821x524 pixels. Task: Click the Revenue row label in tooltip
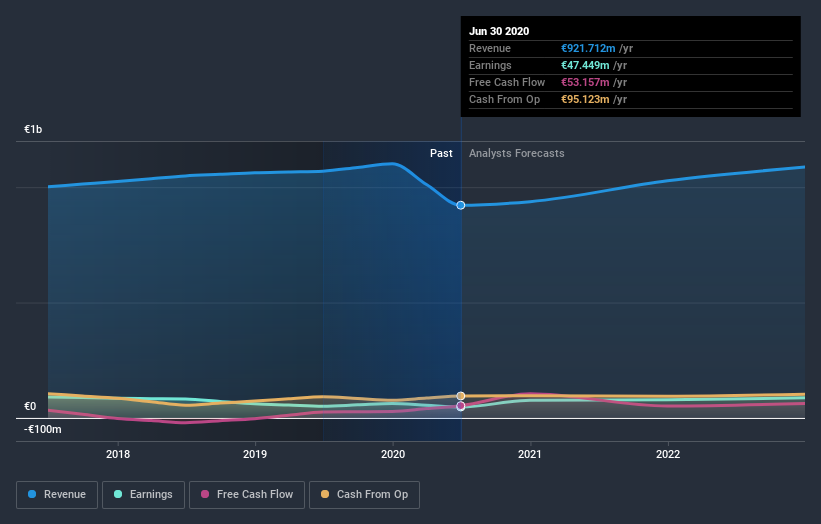[x=490, y=48]
